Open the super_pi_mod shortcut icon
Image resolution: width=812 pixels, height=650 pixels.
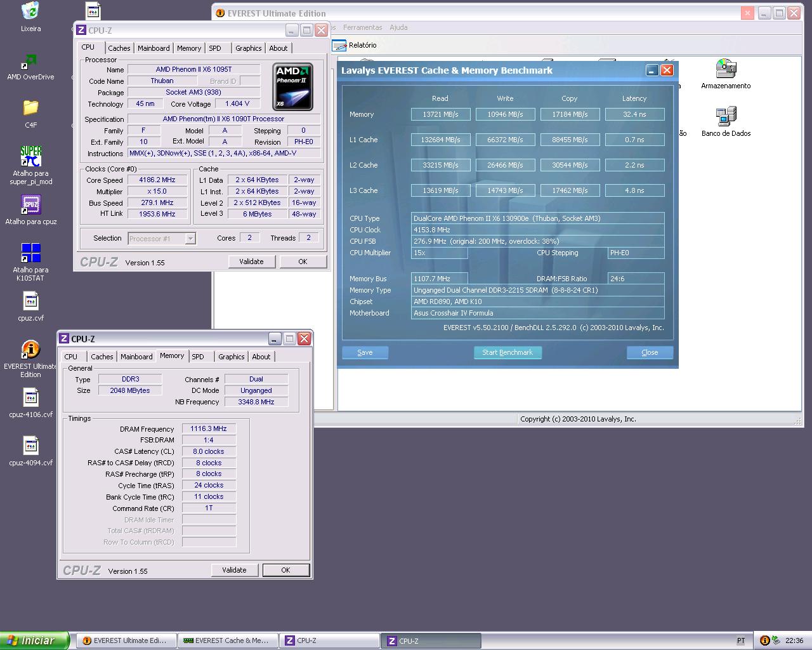30,156
